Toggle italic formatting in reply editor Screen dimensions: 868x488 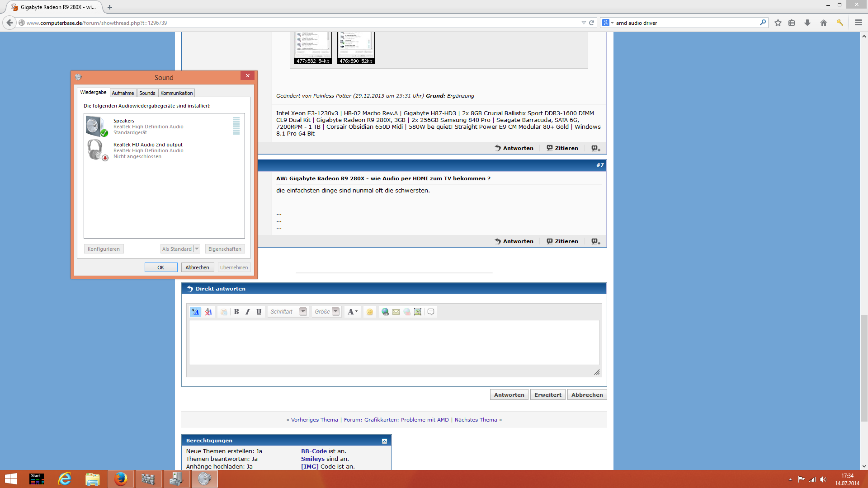tap(248, 312)
